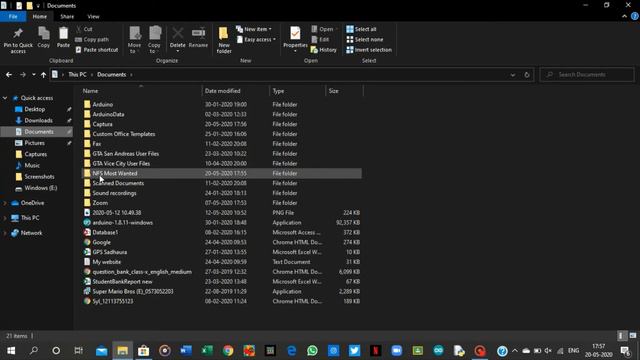Open the Easy access dropdown
This screenshot has height=360, width=640.
point(256,40)
